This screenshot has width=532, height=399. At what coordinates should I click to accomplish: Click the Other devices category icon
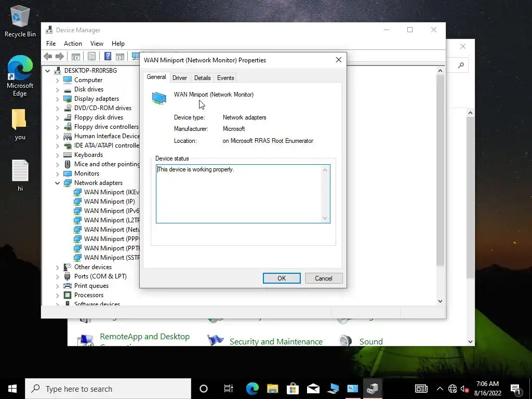coord(67,267)
